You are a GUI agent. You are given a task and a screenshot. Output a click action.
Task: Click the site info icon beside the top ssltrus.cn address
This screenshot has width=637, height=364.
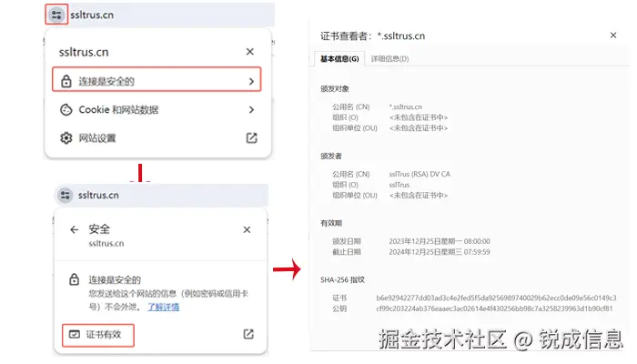pos(56,15)
